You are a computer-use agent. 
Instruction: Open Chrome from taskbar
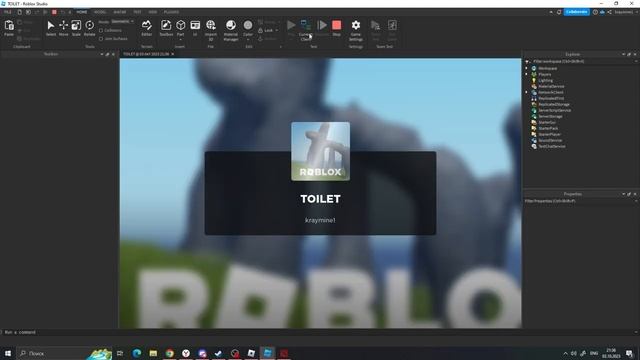pos(170,353)
